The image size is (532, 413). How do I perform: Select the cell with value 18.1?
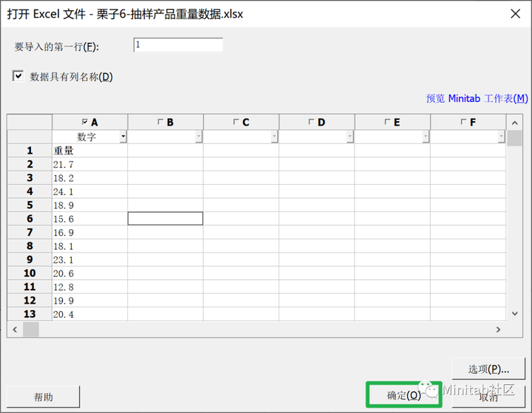click(90, 246)
